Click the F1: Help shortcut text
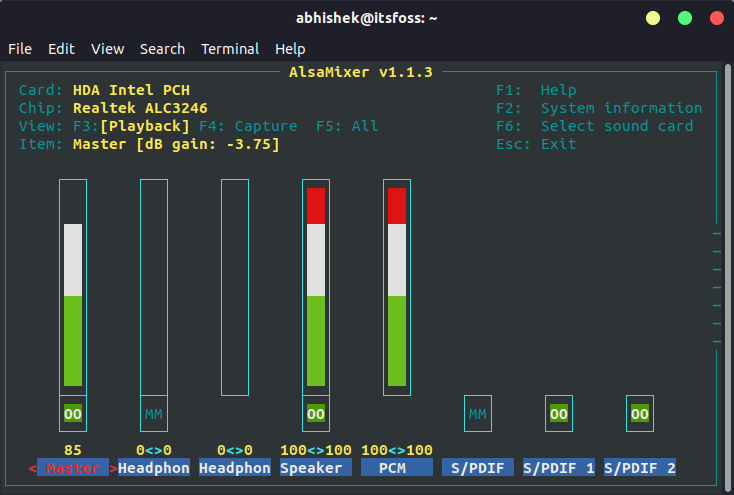The width and height of the screenshot is (734, 495). tap(536, 90)
